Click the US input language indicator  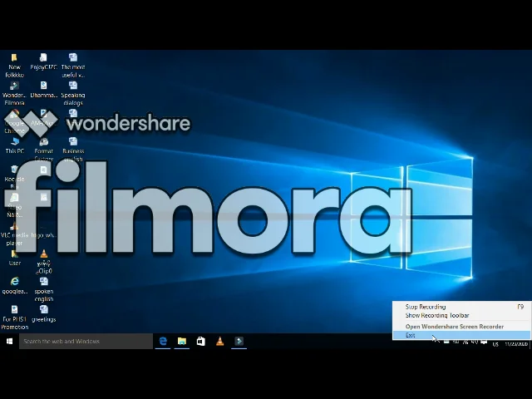point(495,344)
